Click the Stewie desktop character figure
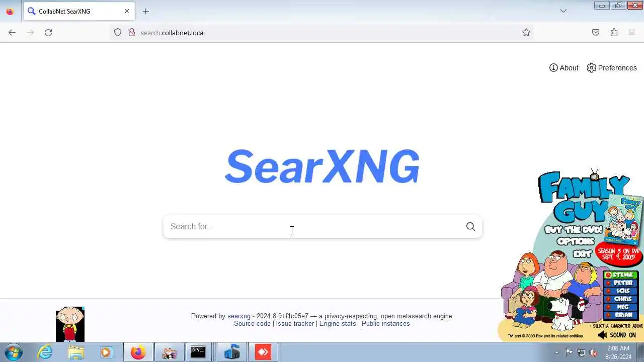This screenshot has height=362, width=644. 70,324
